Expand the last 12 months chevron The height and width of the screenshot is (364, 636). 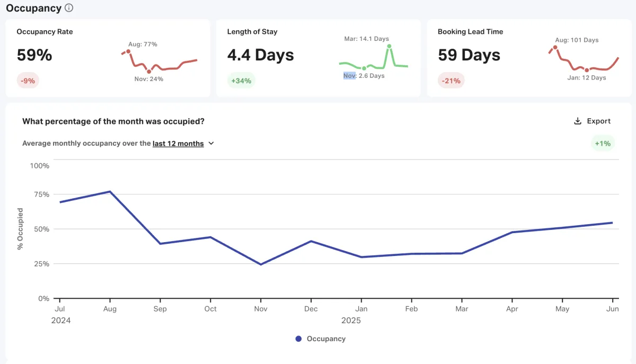(x=211, y=143)
